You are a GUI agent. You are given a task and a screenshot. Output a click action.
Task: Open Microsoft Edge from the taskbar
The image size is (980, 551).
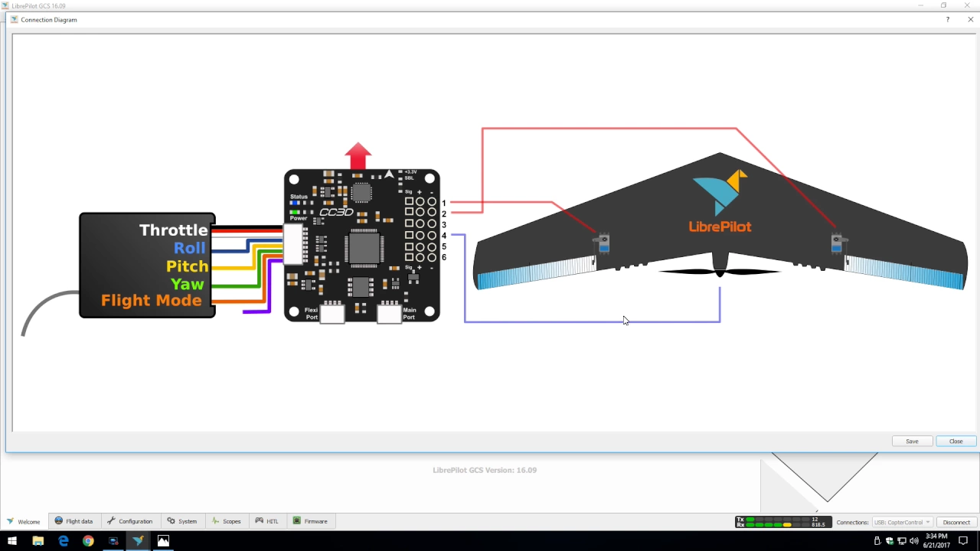tap(64, 541)
